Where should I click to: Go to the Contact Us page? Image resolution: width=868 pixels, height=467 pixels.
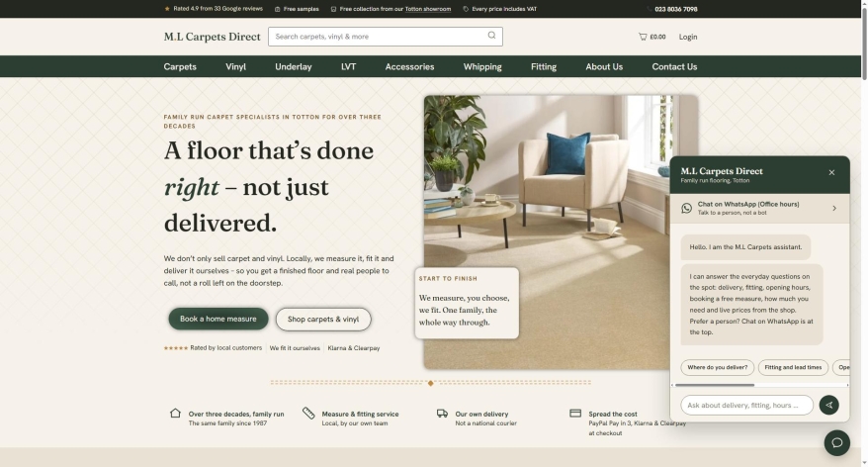click(674, 66)
